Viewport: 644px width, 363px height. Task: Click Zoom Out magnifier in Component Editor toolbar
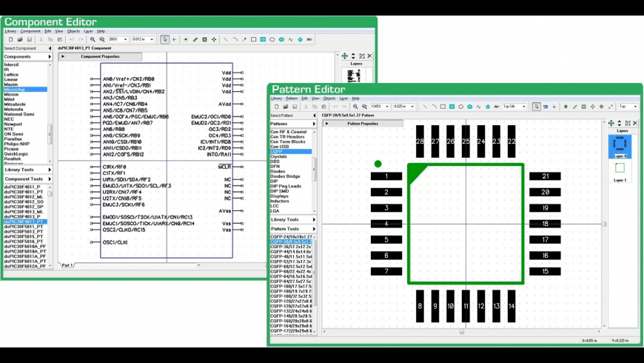click(102, 39)
